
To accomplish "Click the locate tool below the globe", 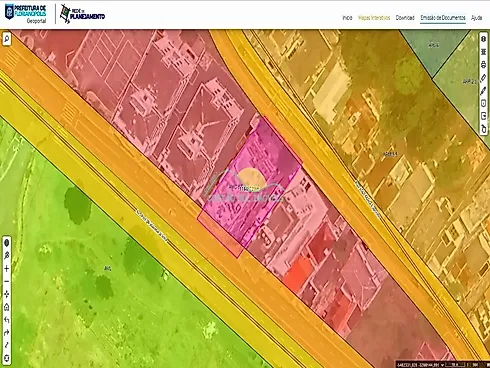I will (x=7, y=256).
